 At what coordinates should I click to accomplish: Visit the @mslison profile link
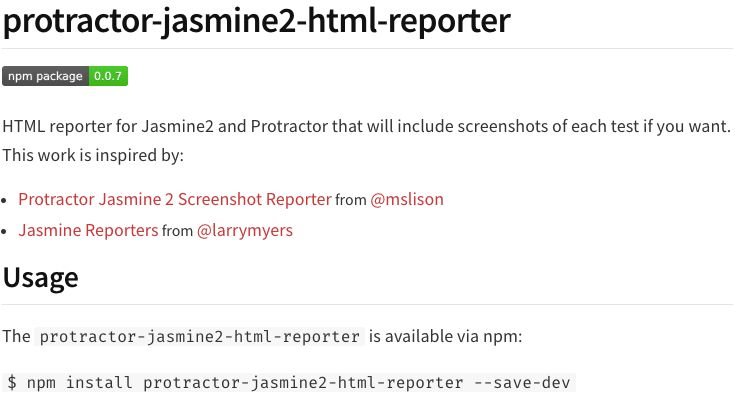[407, 199]
